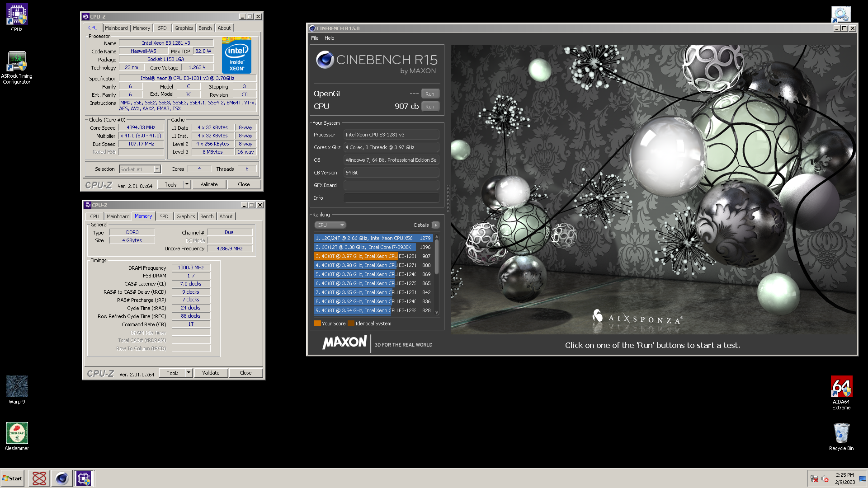
Task: Select ranking row 9 score 828
Action: (373, 310)
